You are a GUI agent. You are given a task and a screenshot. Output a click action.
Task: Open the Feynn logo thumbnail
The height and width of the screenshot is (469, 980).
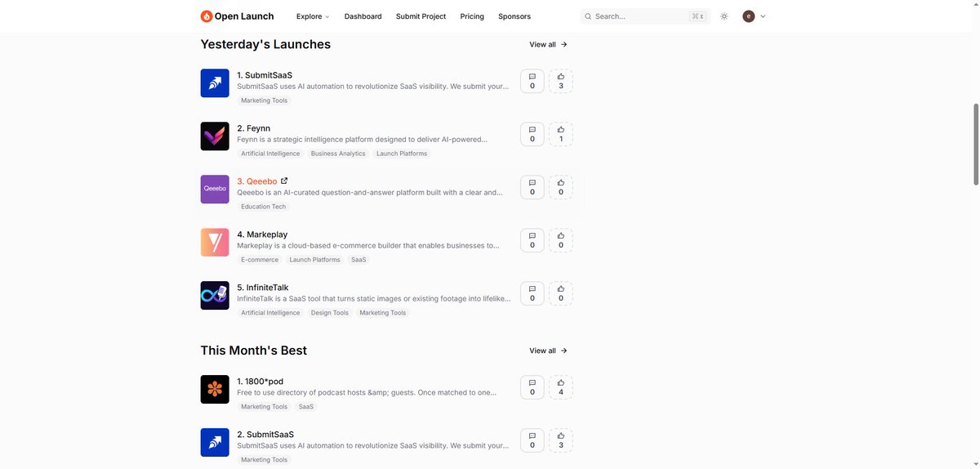point(215,136)
